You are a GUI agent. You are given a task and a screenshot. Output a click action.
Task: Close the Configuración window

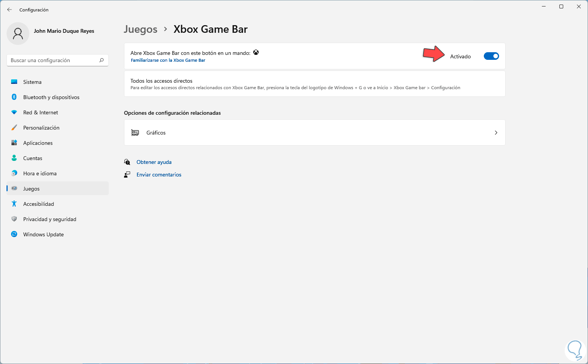[x=579, y=6]
